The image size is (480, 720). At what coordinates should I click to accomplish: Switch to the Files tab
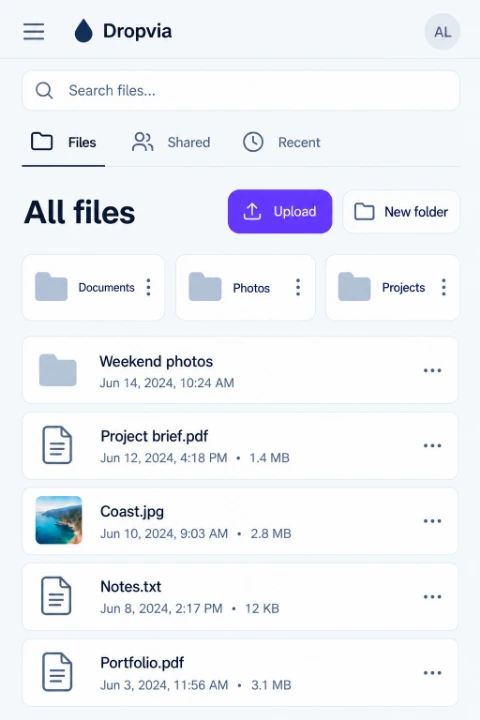click(63, 142)
